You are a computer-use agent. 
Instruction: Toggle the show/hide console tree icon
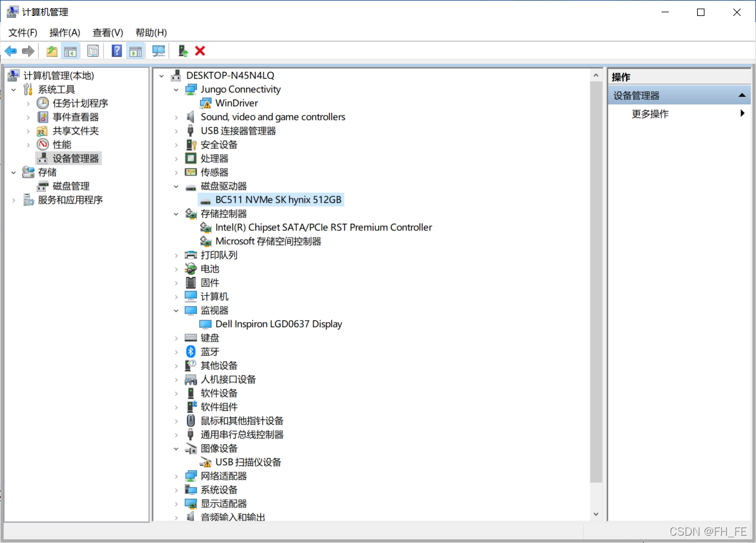[x=71, y=51]
